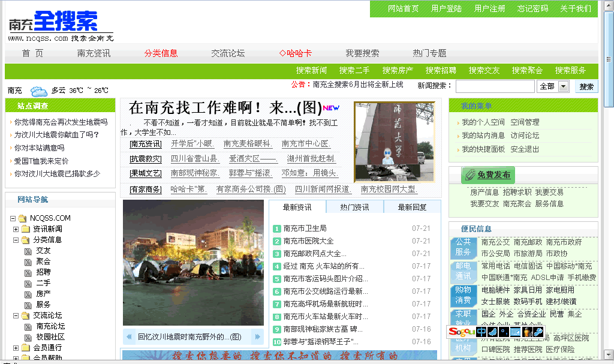
Task: Click number 1 badge beside 南充市卫生局
Action: (277, 229)
